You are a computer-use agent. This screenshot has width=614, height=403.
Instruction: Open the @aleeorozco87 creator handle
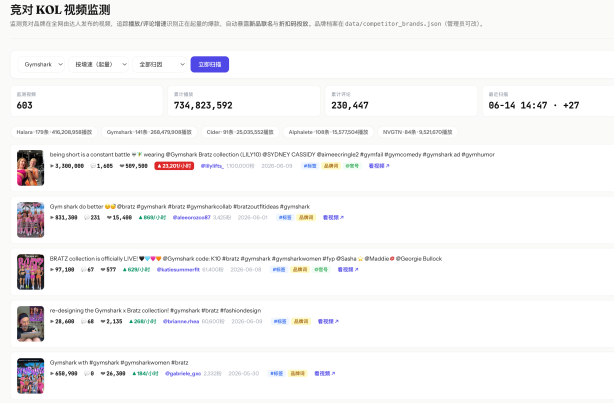(x=191, y=218)
